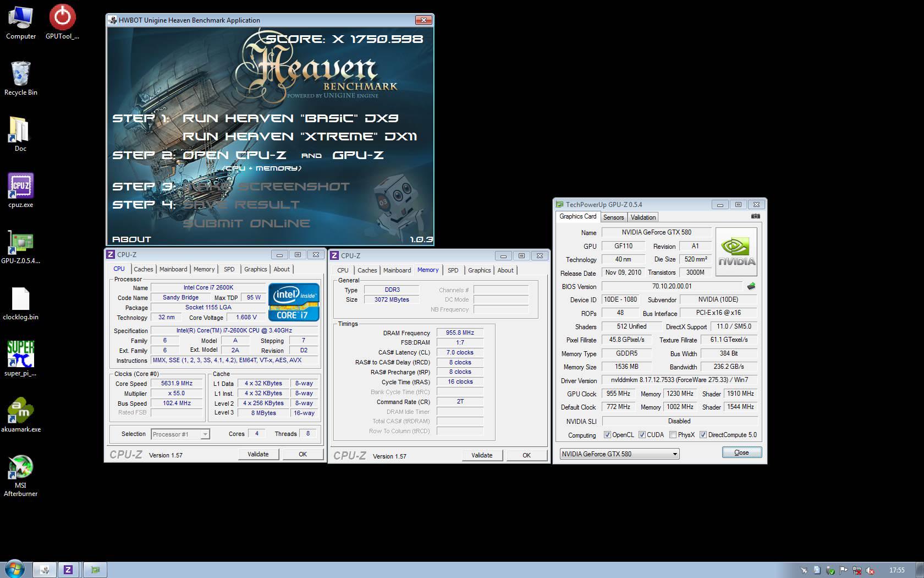Image resolution: width=924 pixels, height=578 pixels.
Task: Click the GPU-Z screenshot camera icon
Action: click(x=755, y=216)
